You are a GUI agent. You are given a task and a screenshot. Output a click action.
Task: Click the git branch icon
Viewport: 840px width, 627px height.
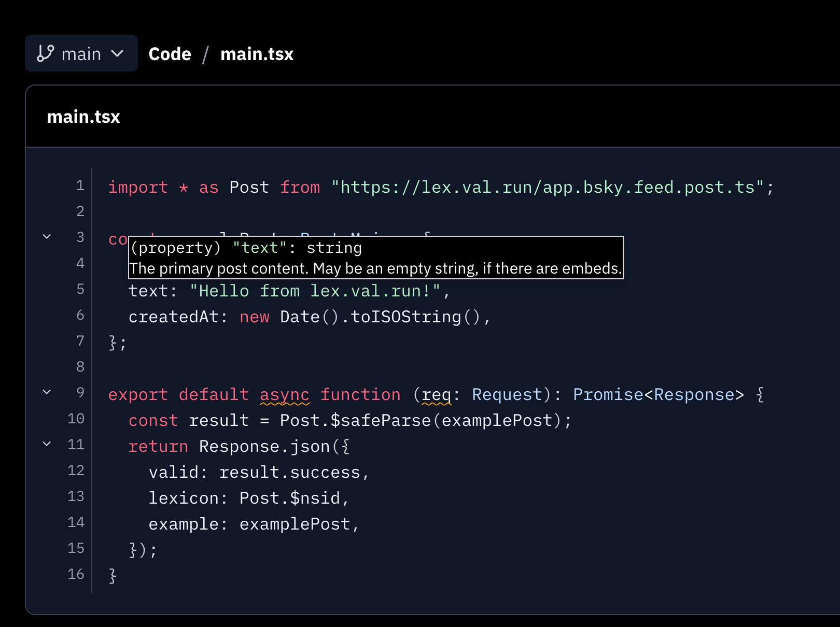46,53
